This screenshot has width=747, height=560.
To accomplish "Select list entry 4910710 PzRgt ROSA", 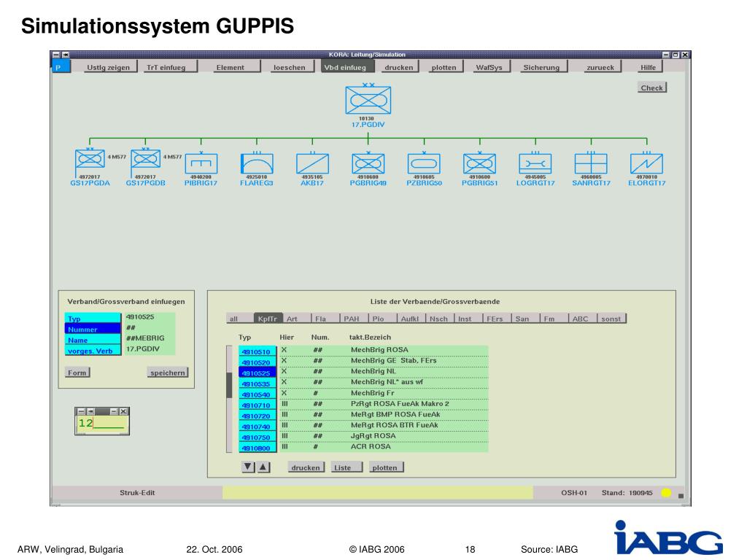I will tap(363, 404).
